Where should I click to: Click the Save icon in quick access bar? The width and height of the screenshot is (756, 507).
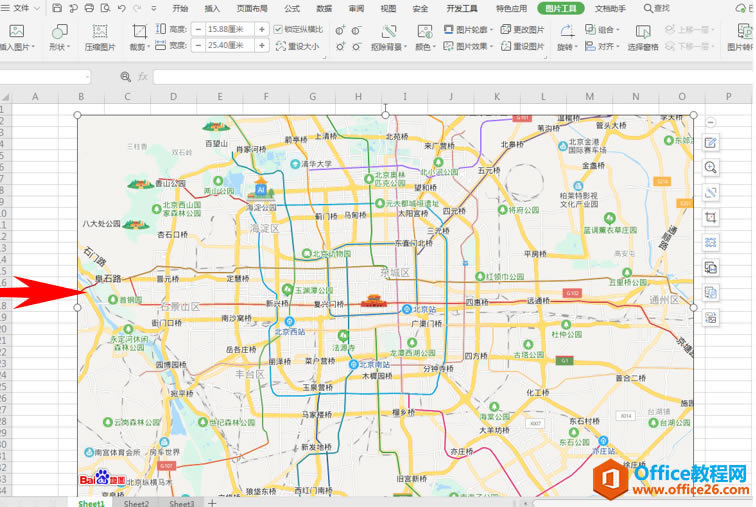(57, 8)
